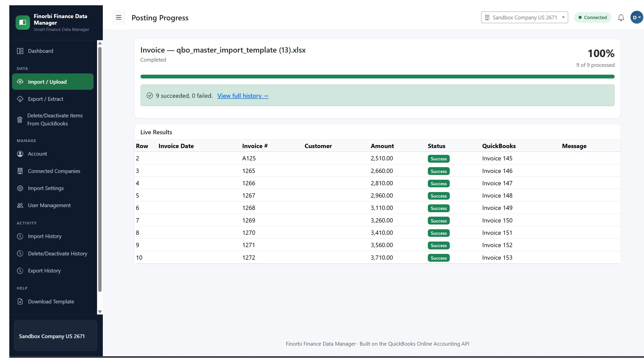
Task: Click amount 2,960.00
Action: click(x=382, y=196)
